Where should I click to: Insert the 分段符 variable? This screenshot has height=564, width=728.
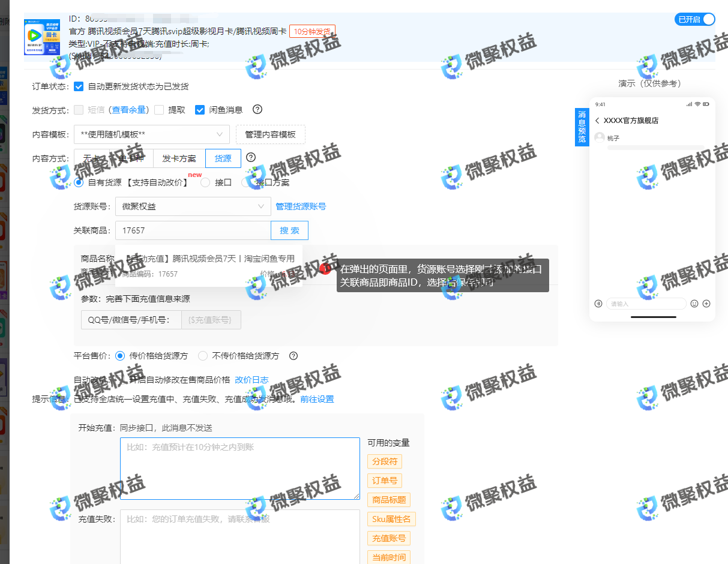pos(385,461)
